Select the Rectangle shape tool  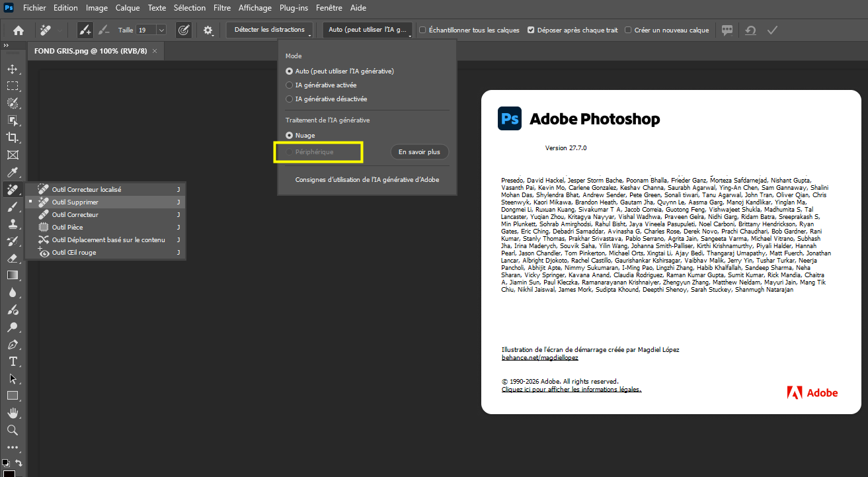[x=12, y=396]
